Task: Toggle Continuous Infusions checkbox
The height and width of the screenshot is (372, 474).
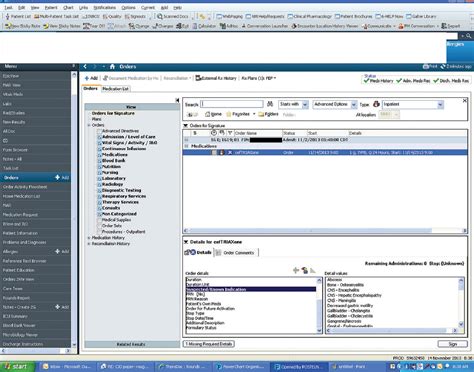Action: tap(99, 149)
